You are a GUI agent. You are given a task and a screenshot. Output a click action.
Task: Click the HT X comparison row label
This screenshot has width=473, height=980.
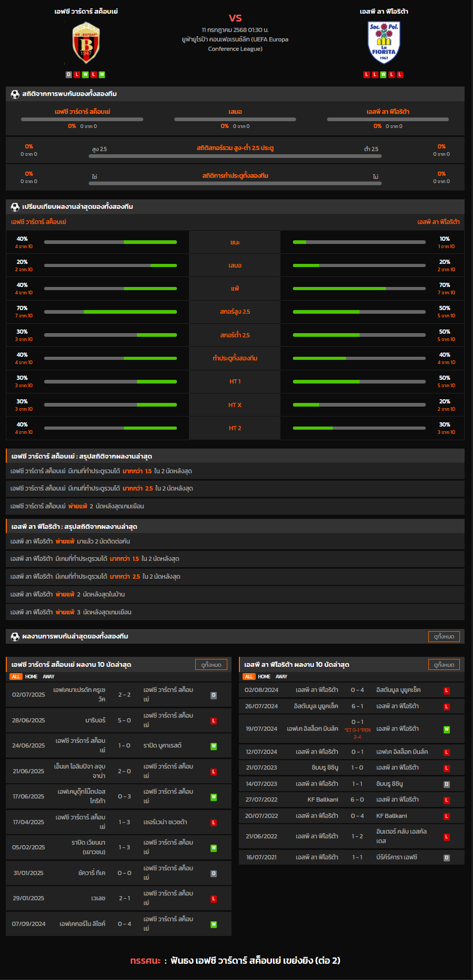pyautogui.click(x=235, y=405)
